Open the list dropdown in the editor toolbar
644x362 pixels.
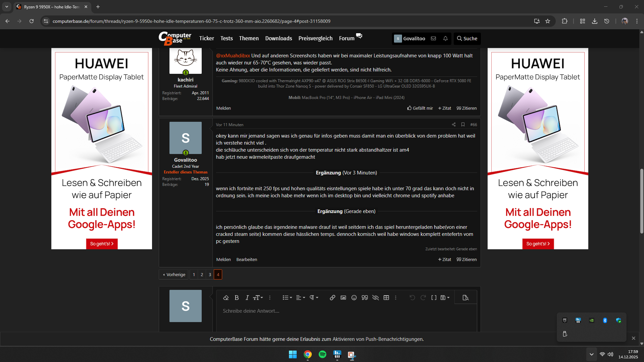(287, 298)
